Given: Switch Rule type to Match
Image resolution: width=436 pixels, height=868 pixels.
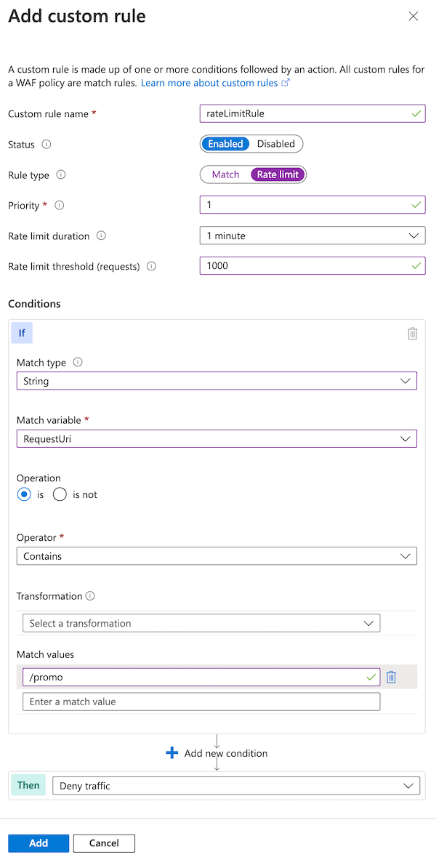Looking at the screenshot, I should (x=225, y=174).
